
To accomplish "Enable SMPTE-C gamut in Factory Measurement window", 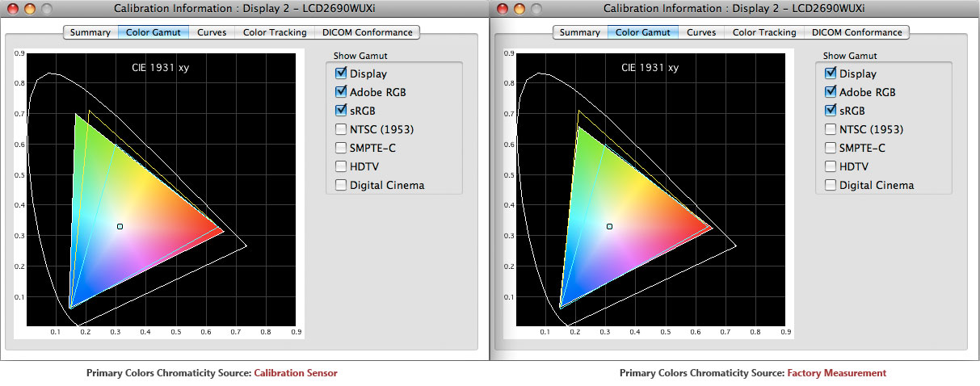I will [831, 148].
